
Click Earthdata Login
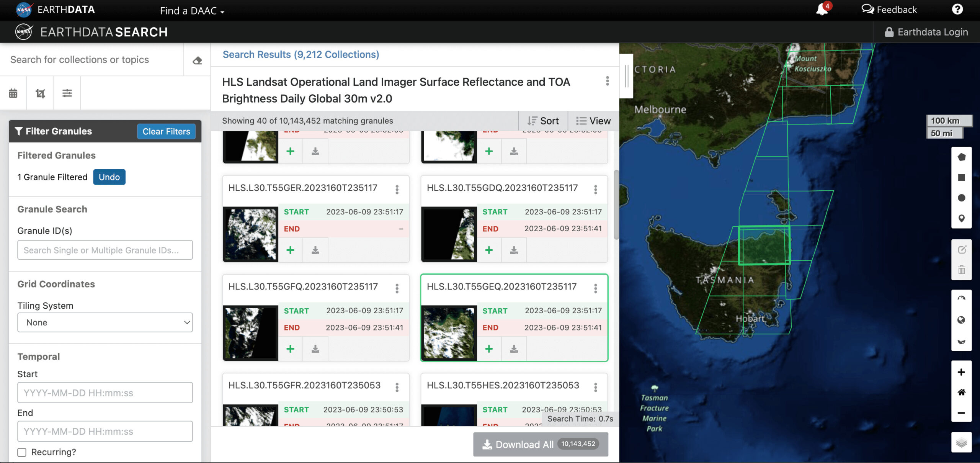coord(926,32)
